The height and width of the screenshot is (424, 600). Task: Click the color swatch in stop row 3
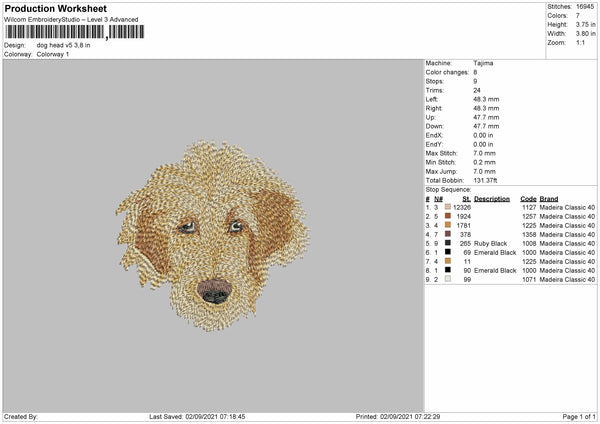click(448, 225)
